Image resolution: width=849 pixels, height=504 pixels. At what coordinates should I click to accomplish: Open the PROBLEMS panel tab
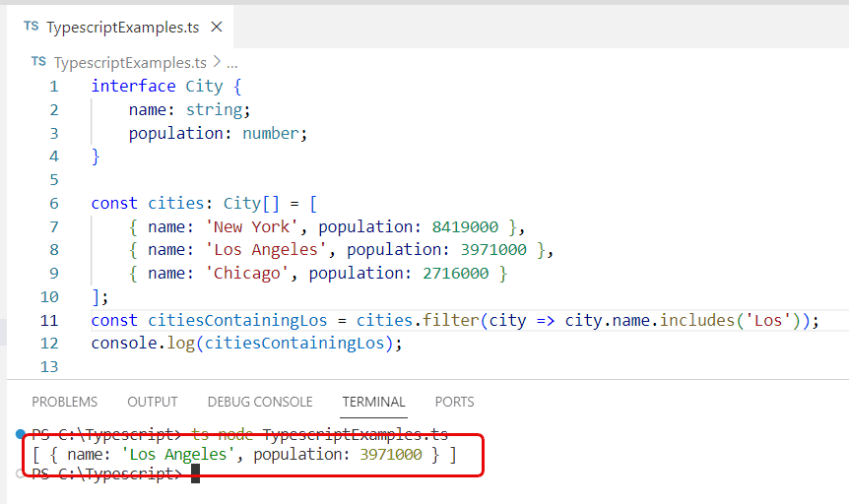click(x=64, y=402)
